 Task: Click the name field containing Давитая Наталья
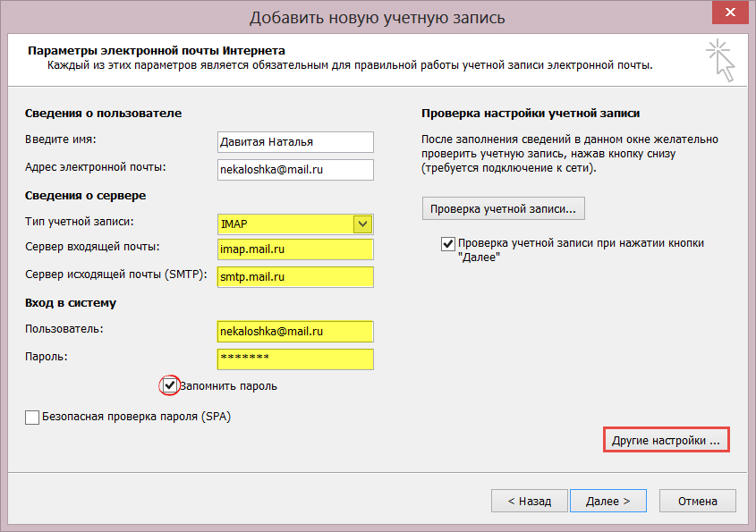point(295,142)
